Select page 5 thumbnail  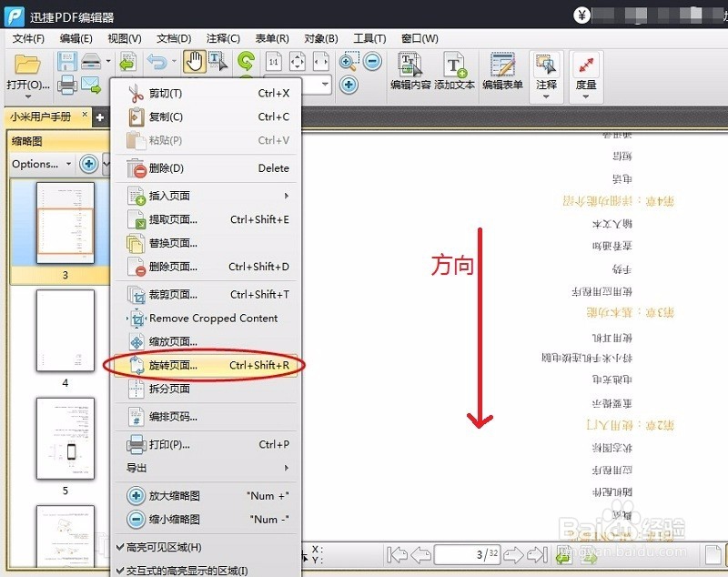tap(65, 438)
